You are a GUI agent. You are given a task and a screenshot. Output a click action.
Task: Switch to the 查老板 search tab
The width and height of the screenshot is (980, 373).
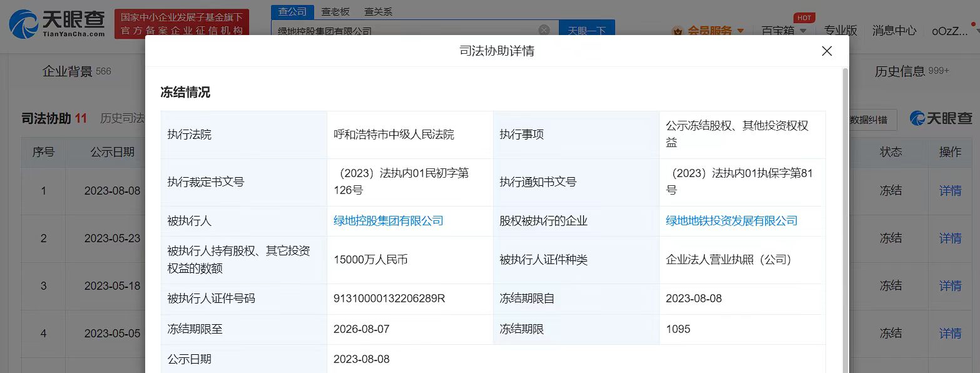pos(335,12)
